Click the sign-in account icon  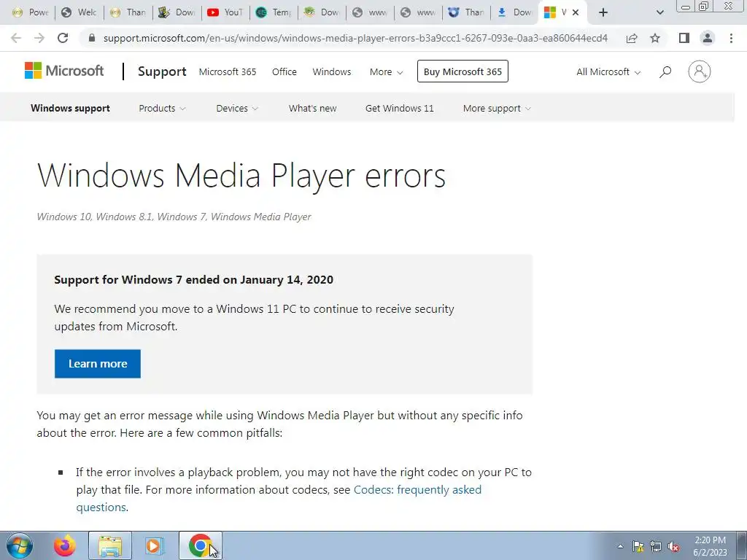point(699,71)
